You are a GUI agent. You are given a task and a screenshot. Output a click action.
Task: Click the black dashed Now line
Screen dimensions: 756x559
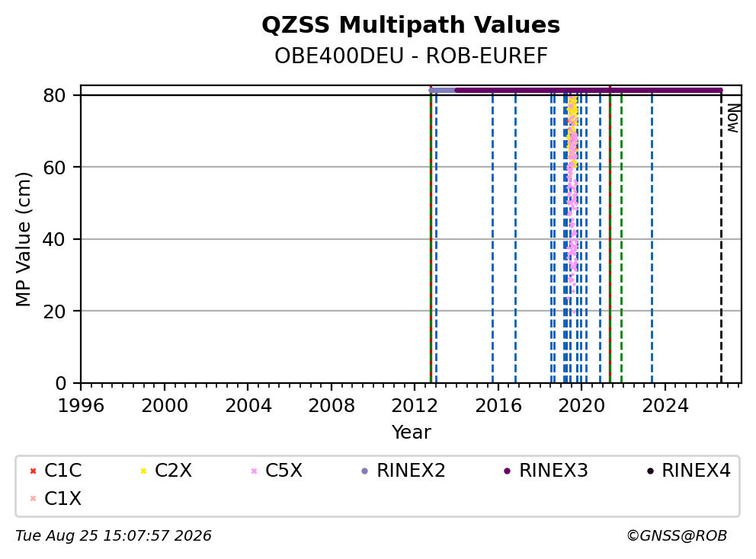[x=721, y=238]
